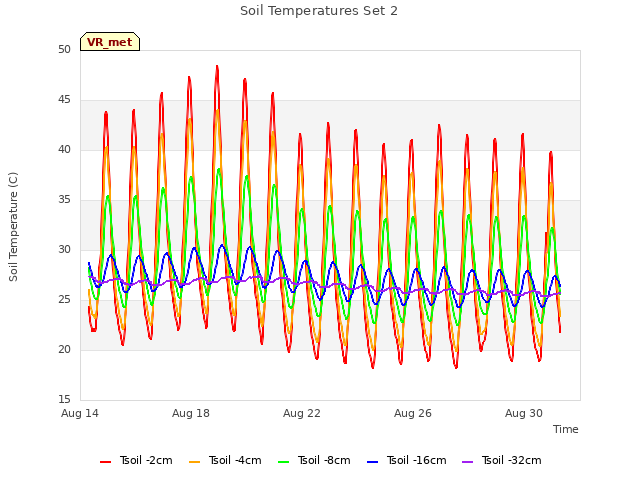
Task: Click the Aug 30 x-axis tick label
Action: [524, 413]
